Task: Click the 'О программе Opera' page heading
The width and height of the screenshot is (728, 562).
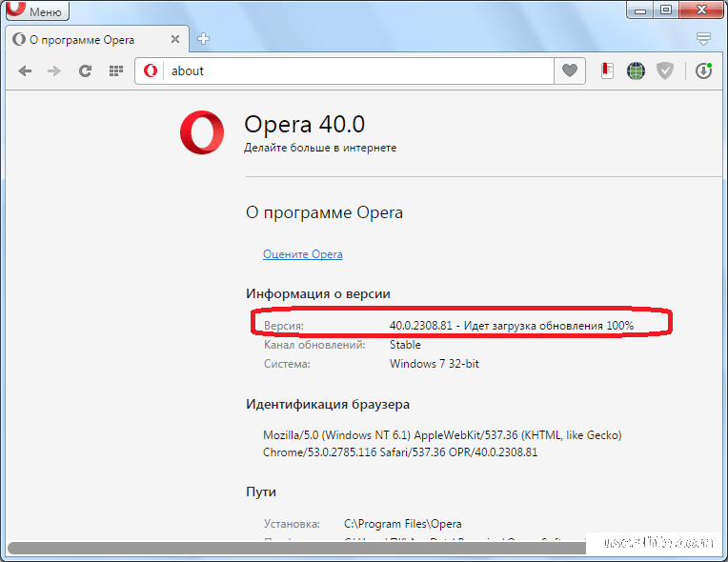Action: tap(324, 212)
